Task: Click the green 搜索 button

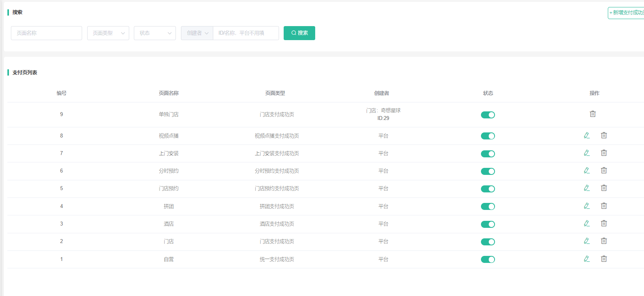Action: (299, 33)
